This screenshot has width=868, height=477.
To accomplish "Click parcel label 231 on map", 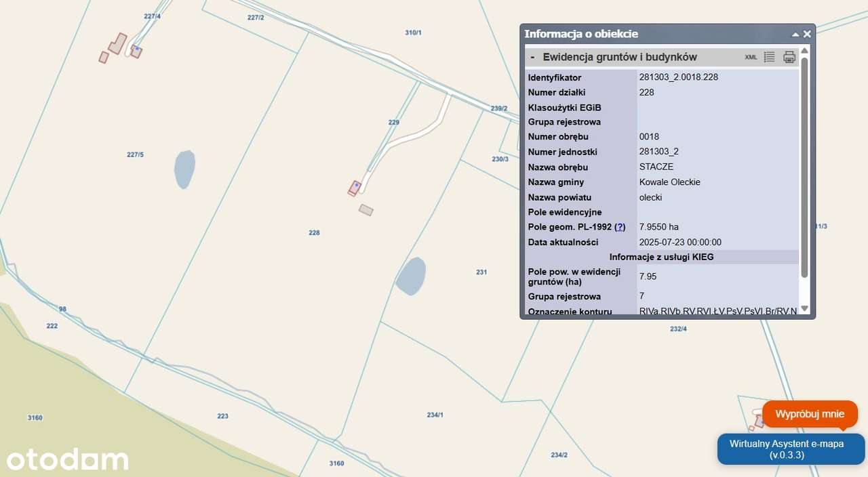I will pyautogui.click(x=481, y=272).
